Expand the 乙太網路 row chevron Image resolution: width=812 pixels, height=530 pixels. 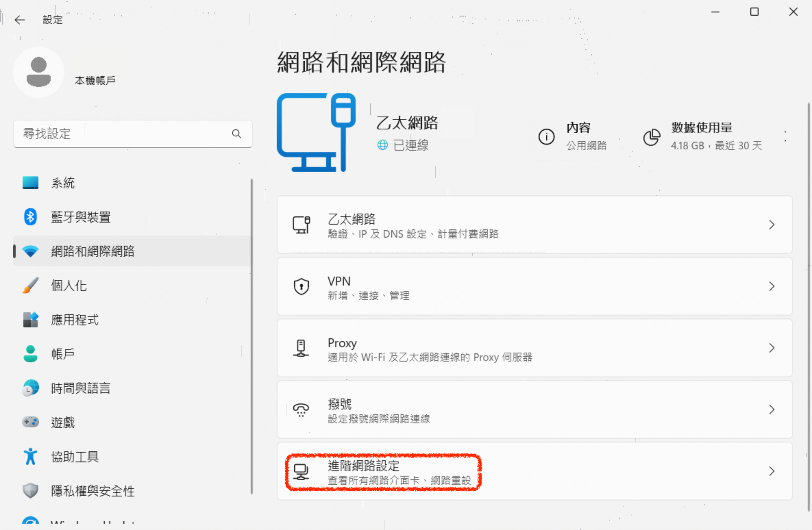(x=771, y=225)
